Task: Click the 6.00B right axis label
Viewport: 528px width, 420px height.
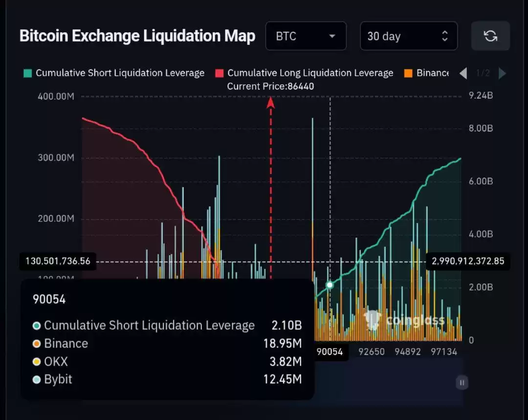Action: (481, 181)
